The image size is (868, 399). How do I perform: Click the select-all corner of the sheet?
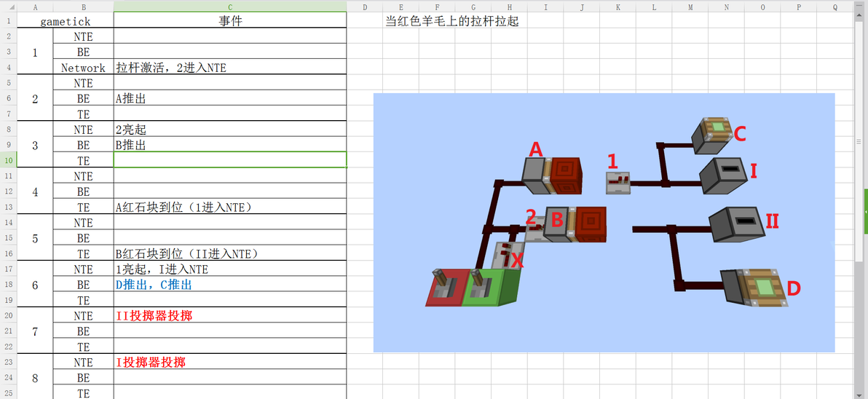click(x=8, y=7)
